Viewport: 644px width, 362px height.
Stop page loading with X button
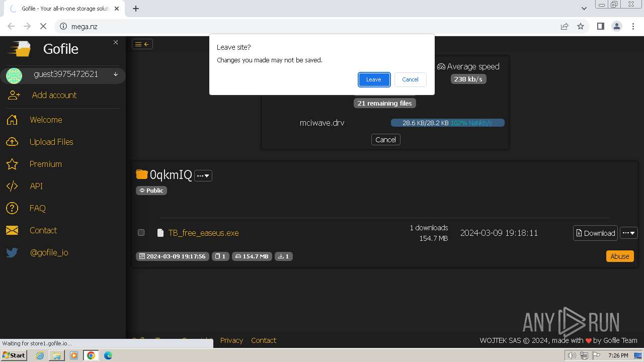coord(43,27)
